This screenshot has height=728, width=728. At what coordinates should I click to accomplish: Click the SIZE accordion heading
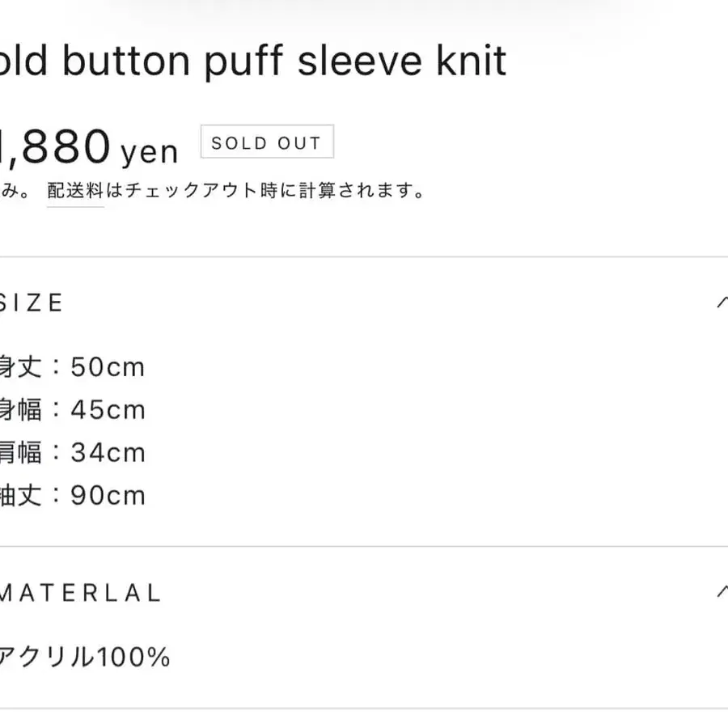pyautogui.click(x=32, y=303)
